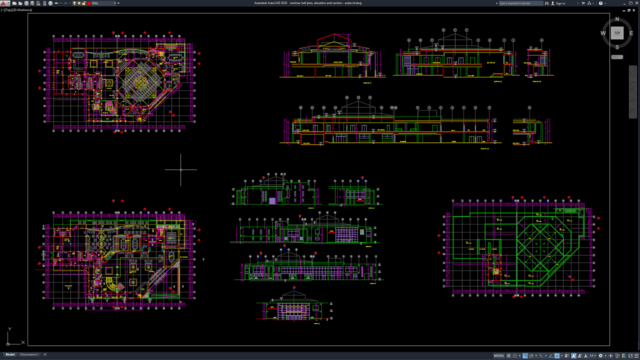Image resolution: width=640 pixels, height=360 pixels.
Task: Open the AutoCAD application menu
Action: 5,3
